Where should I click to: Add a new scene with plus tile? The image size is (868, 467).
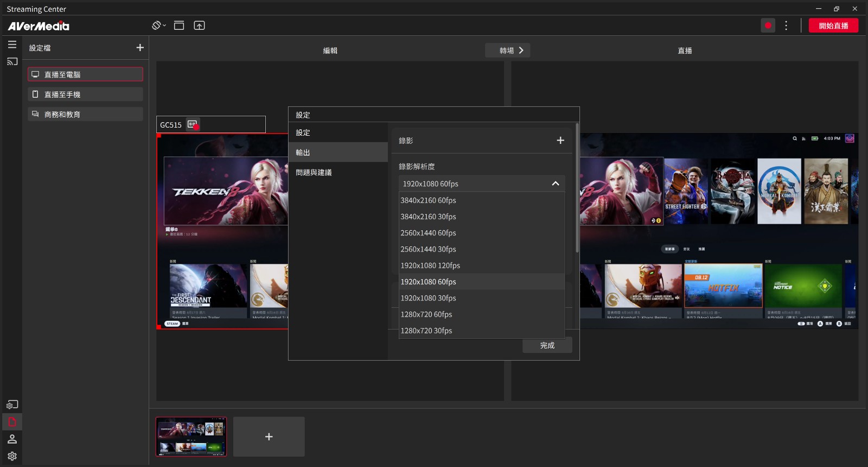(x=269, y=437)
